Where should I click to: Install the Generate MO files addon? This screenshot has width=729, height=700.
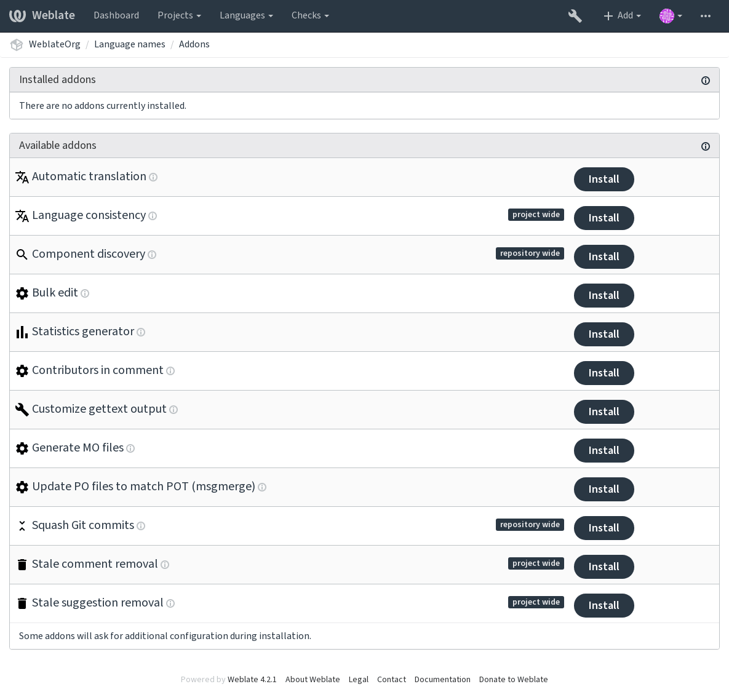pyautogui.click(x=604, y=450)
